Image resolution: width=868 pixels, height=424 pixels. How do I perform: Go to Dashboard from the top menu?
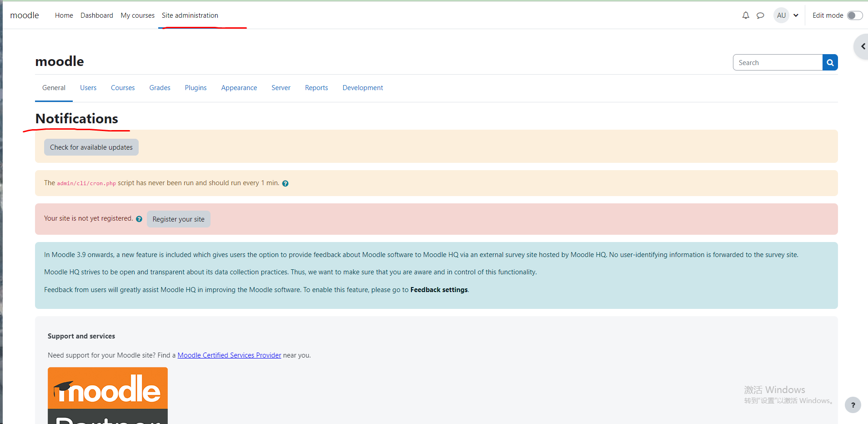click(x=96, y=15)
